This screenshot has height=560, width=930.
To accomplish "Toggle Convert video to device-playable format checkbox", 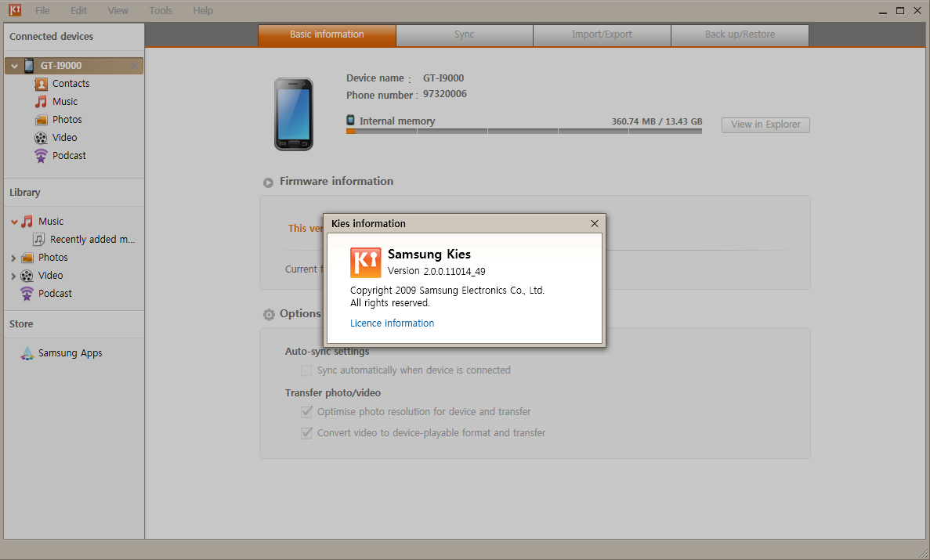I will tap(306, 432).
